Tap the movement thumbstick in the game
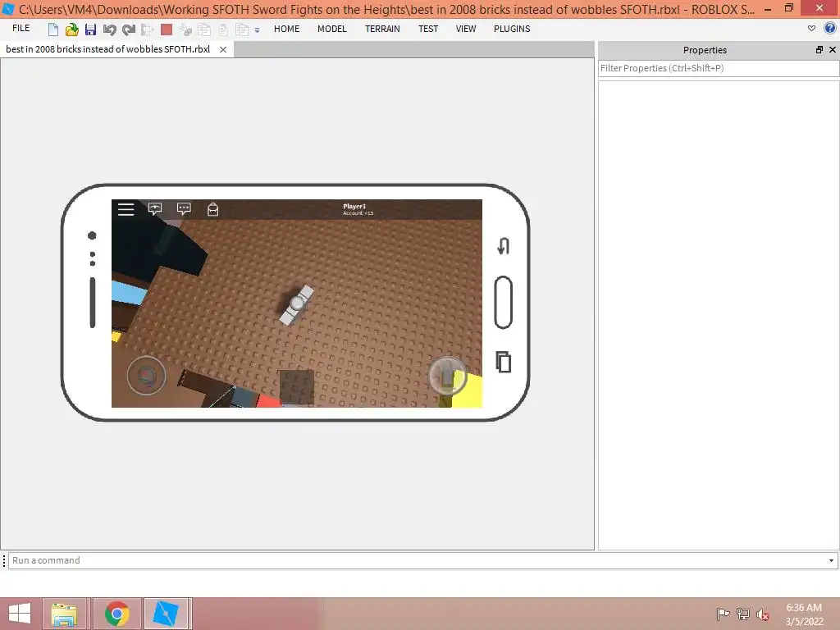This screenshot has width=840, height=630. point(146,376)
